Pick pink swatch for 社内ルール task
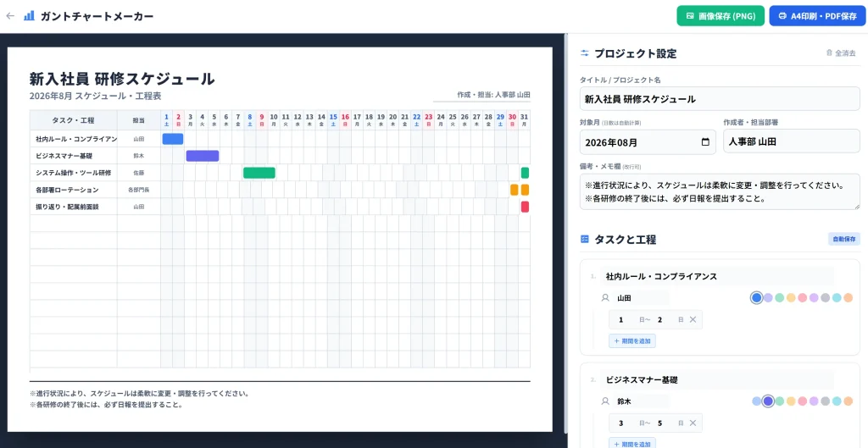 click(x=803, y=297)
